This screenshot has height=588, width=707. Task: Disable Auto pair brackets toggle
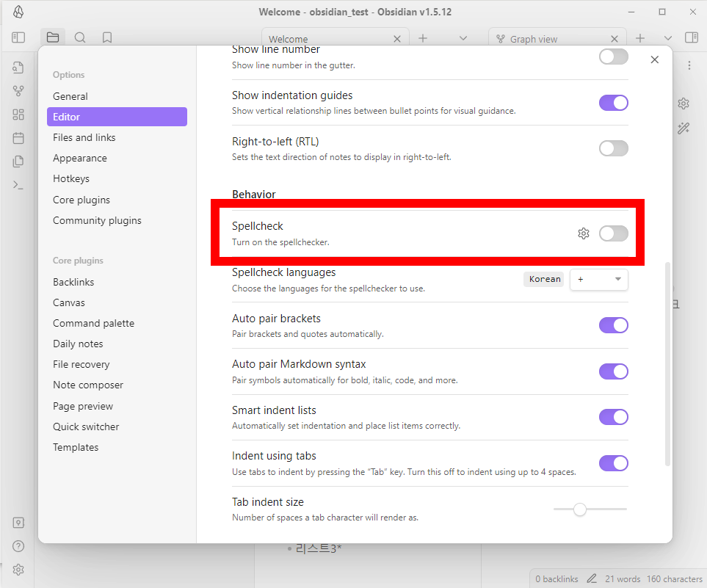coord(613,325)
